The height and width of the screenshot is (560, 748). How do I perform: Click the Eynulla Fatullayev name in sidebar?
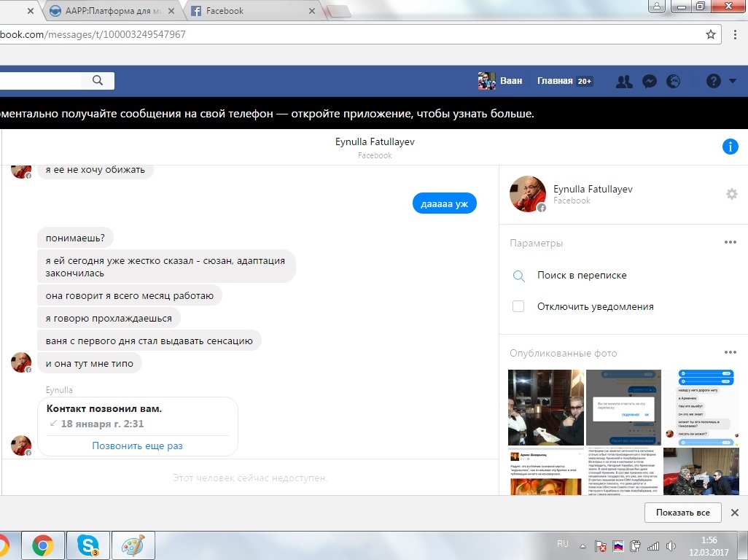click(593, 189)
